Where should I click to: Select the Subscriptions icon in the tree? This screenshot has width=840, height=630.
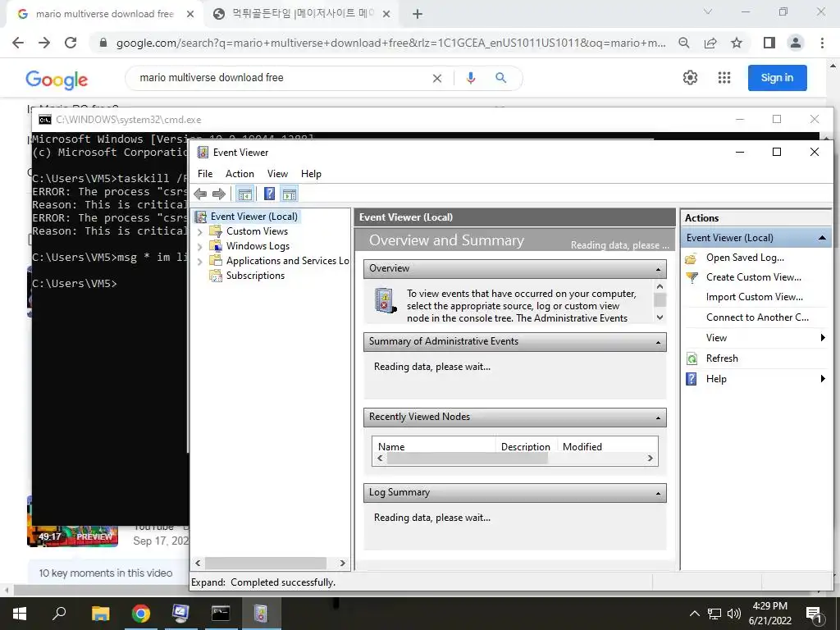(216, 276)
